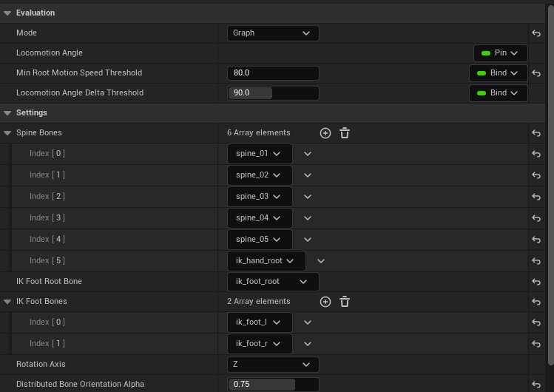
Task: Open the Mode Graph dropdown
Action: pyautogui.click(x=272, y=33)
